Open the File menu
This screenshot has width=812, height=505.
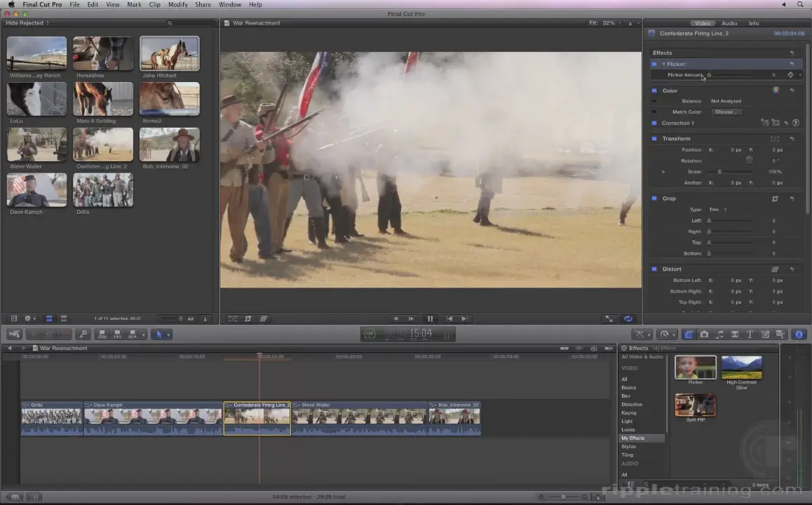pyautogui.click(x=74, y=5)
